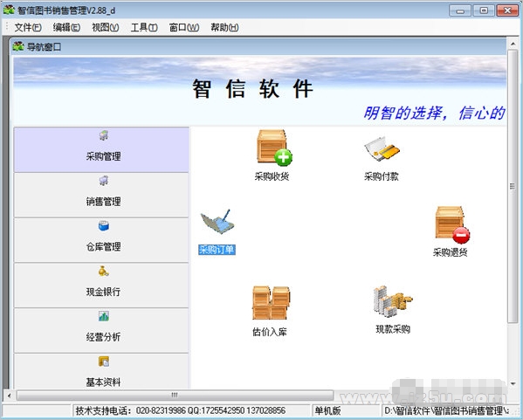Click the app icon in title bar

coord(9,10)
